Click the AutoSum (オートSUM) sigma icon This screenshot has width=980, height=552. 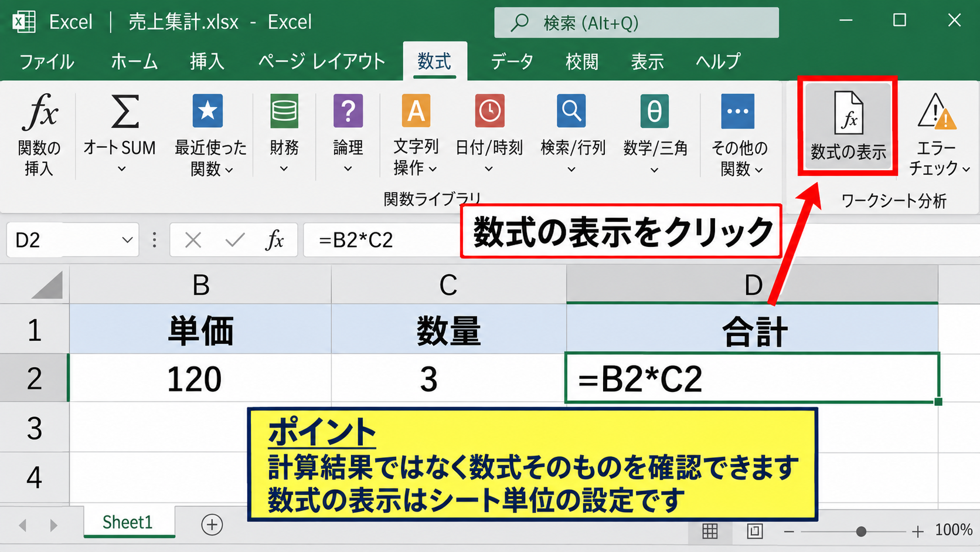point(124,111)
